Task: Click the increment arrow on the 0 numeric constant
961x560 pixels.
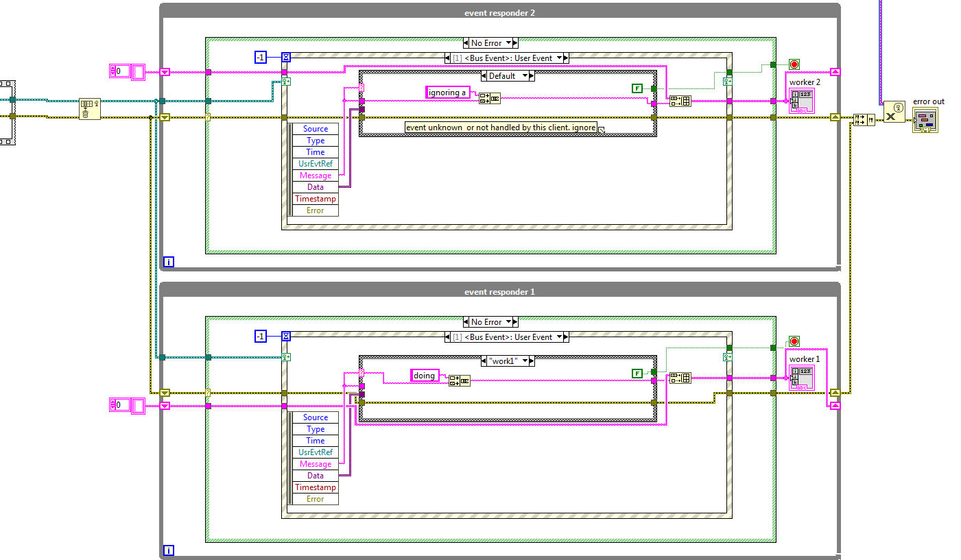Action: [x=112, y=67]
